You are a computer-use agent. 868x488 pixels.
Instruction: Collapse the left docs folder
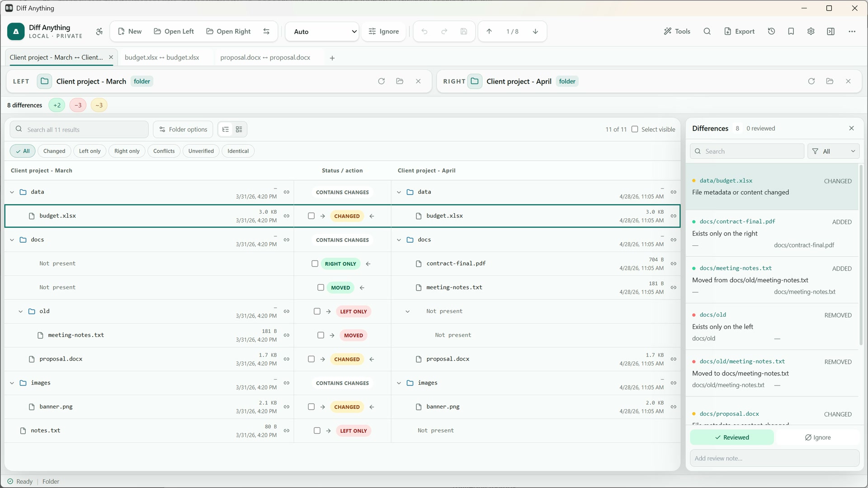point(12,240)
